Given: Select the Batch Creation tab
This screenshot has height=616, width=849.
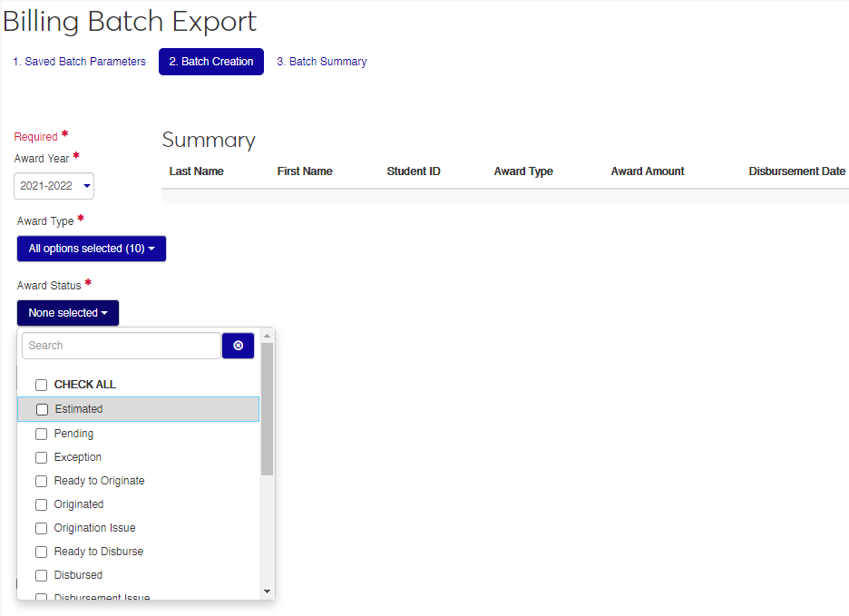Looking at the screenshot, I should click(210, 62).
